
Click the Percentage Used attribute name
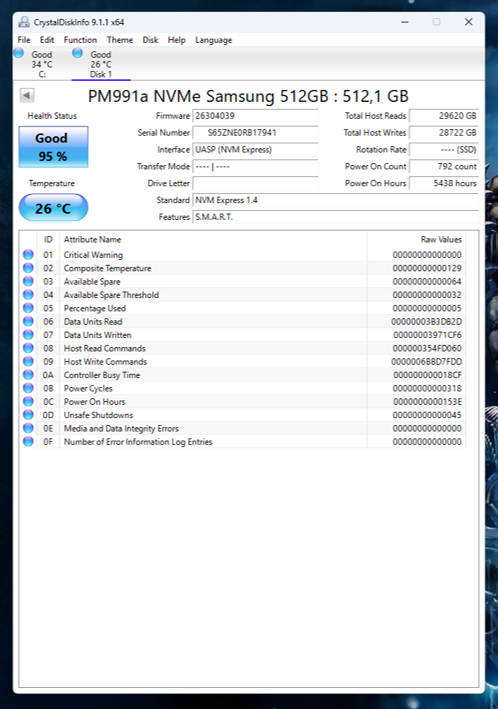click(95, 308)
